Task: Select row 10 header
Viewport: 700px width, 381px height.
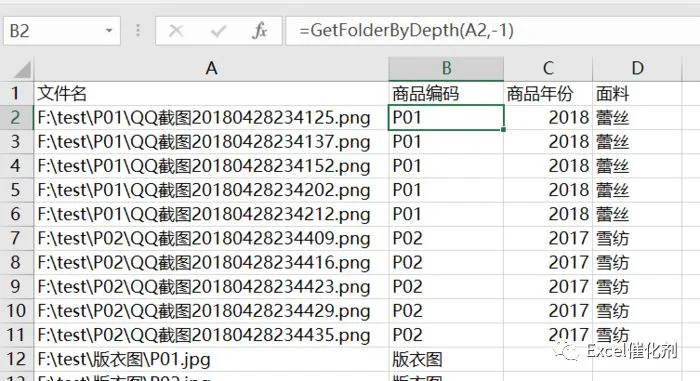Action: coord(17,310)
